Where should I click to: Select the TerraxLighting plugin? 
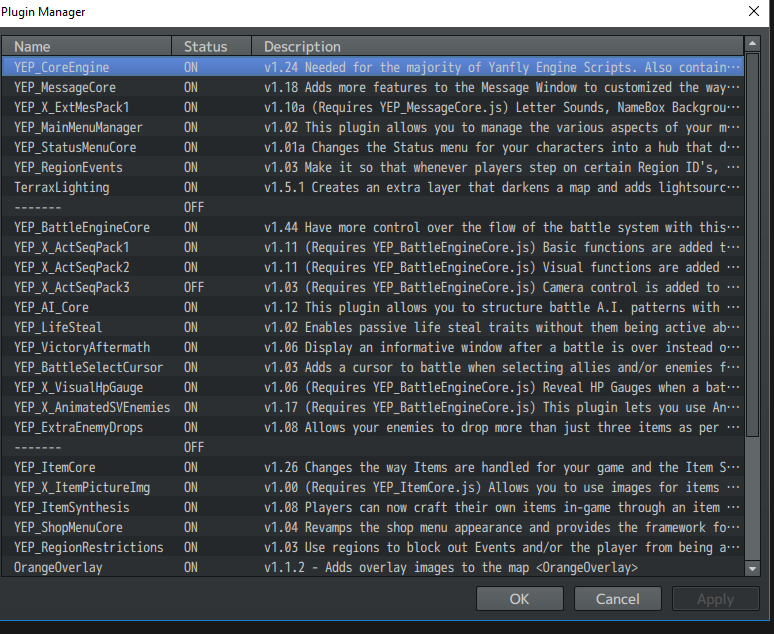[373, 187]
